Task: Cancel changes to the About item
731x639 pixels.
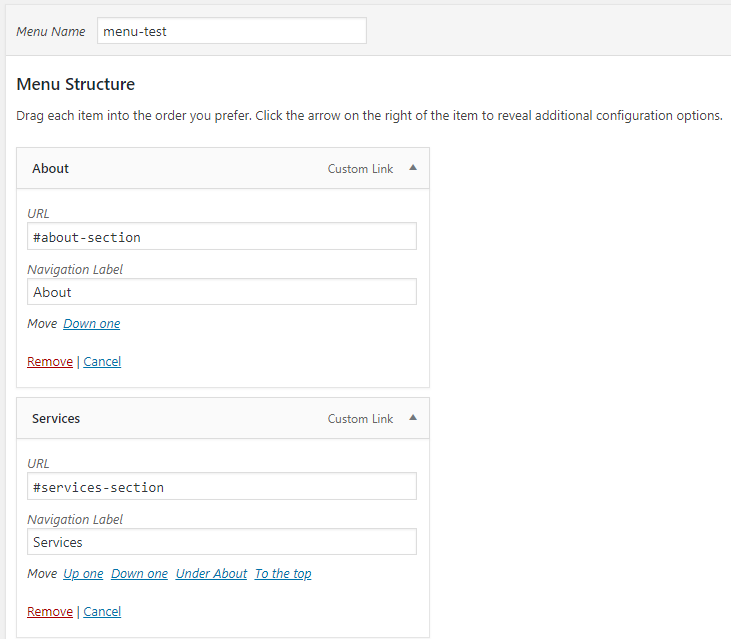Action: click(102, 362)
